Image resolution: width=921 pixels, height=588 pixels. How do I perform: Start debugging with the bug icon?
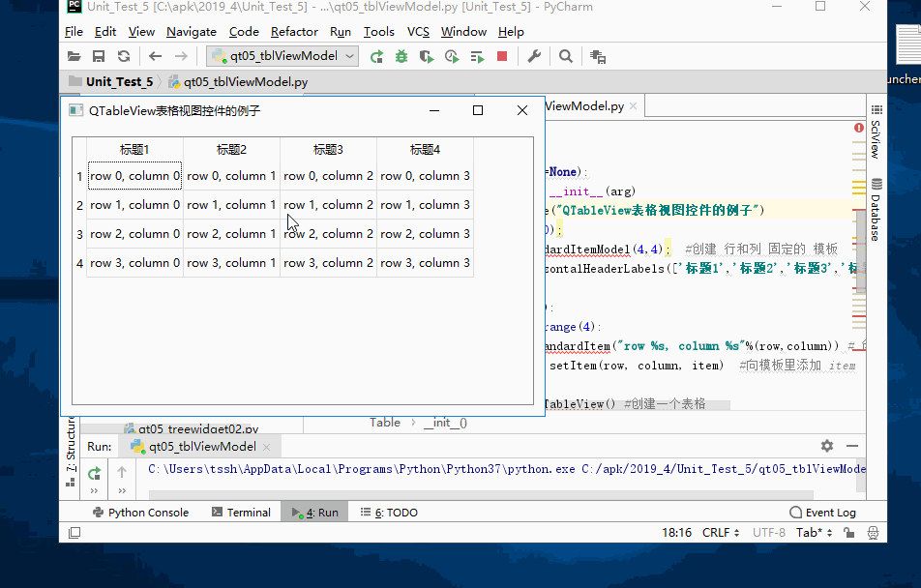pyautogui.click(x=401, y=56)
